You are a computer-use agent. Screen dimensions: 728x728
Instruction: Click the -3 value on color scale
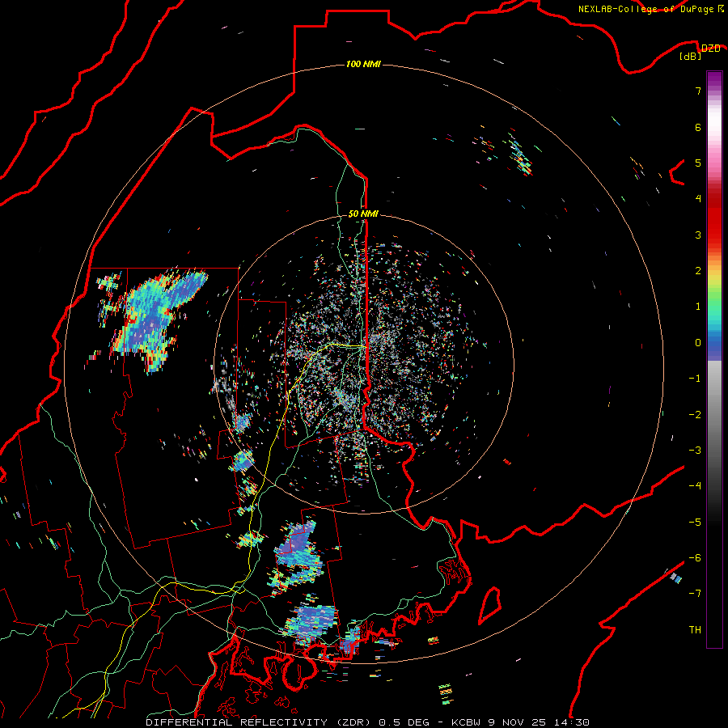(x=695, y=451)
